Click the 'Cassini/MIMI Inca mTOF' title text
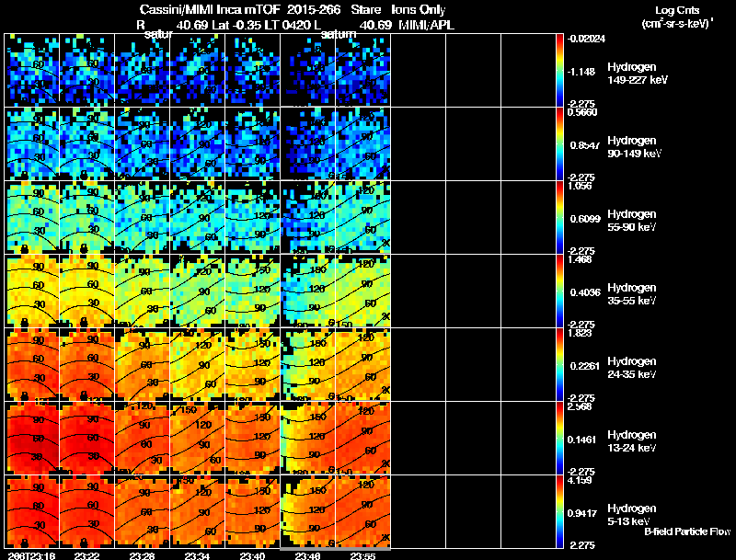This screenshot has height=560, width=736. click(x=210, y=9)
